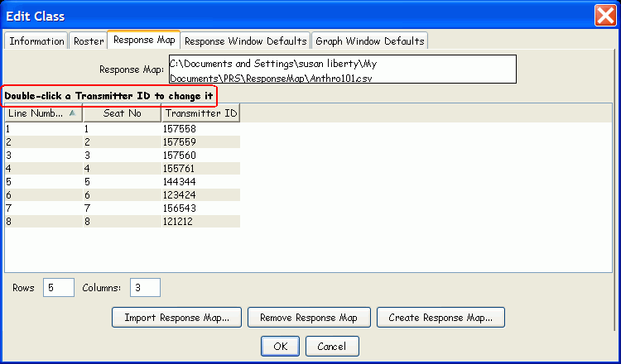621x364 pixels.
Task: Click Seat No cell in 156543 row
Action: pos(122,208)
